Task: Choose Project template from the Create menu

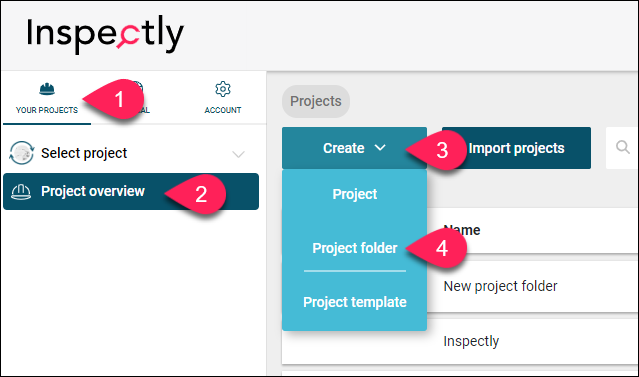Action: click(355, 302)
